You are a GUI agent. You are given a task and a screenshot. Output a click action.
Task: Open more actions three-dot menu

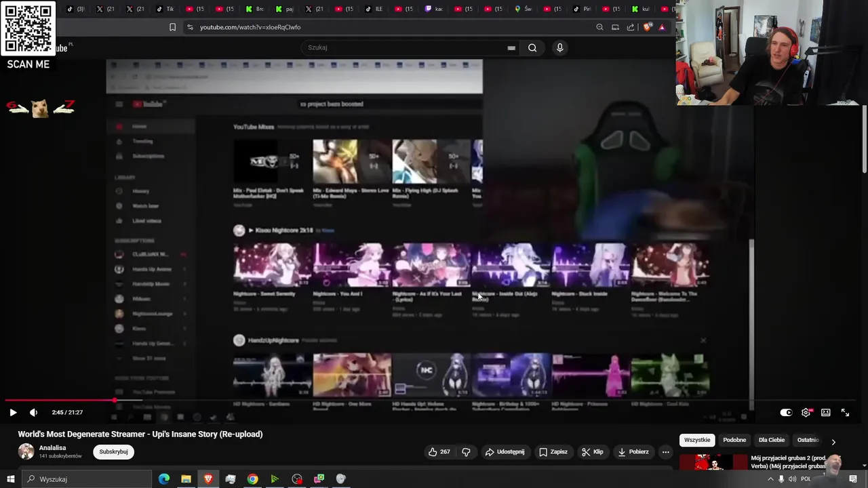[x=665, y=451]
